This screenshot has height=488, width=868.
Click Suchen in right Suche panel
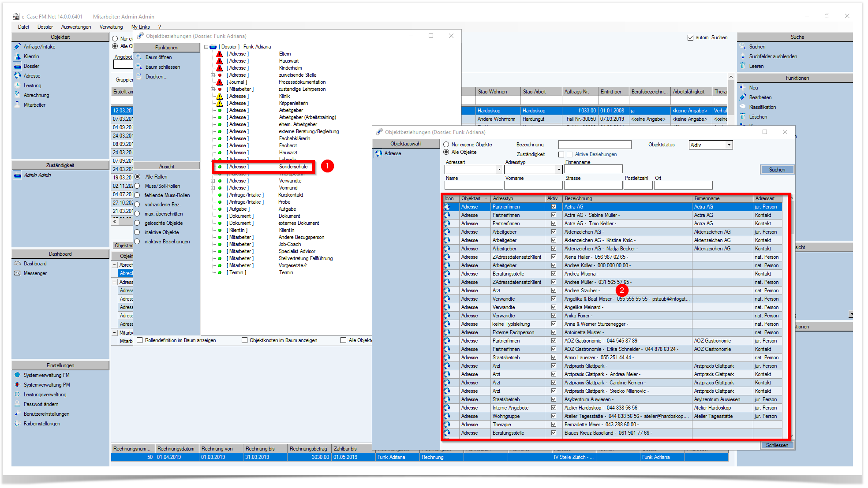coord(757,47)
